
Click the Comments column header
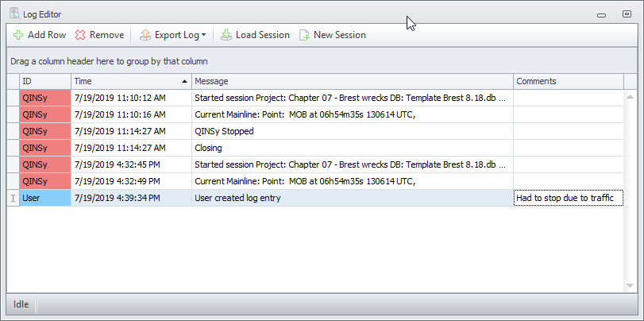pos(568,81)
